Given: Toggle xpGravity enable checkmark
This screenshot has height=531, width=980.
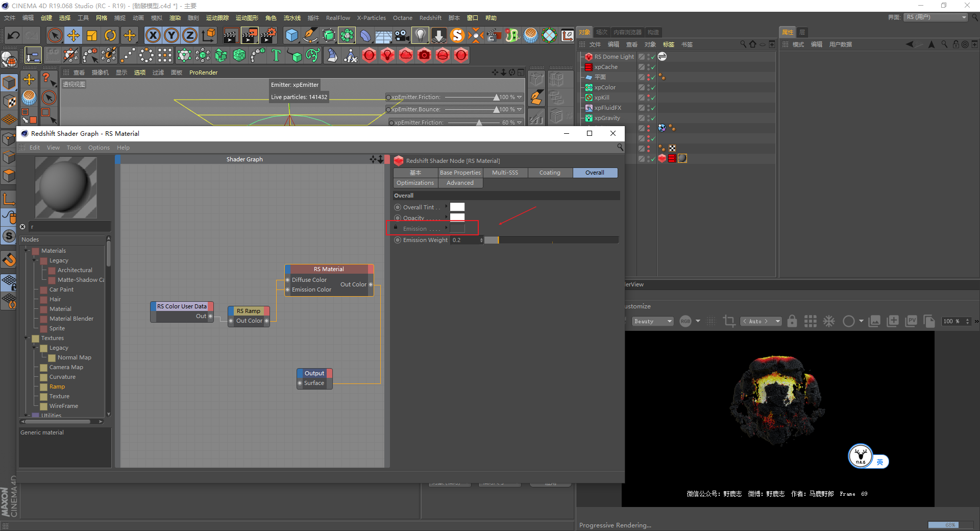Looking at the screenshot, I should click(x=653, y=118).
